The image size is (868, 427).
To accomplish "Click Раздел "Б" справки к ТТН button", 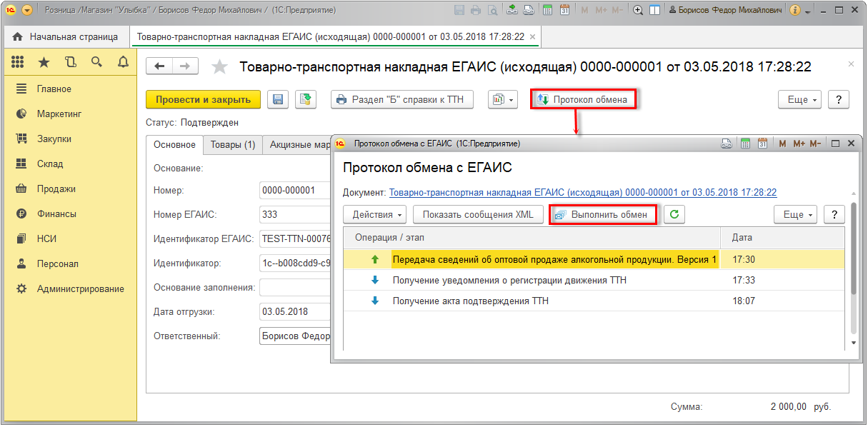I will click(x=402, y=100).
